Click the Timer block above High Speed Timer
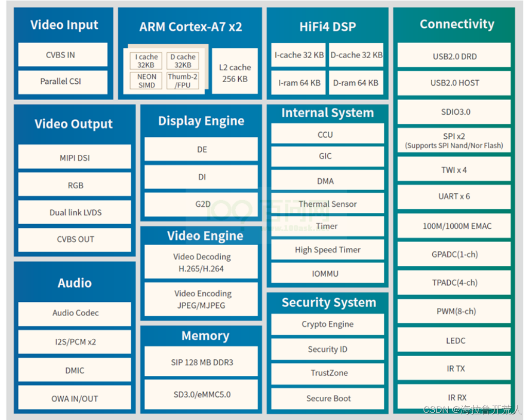 point(328,227)
